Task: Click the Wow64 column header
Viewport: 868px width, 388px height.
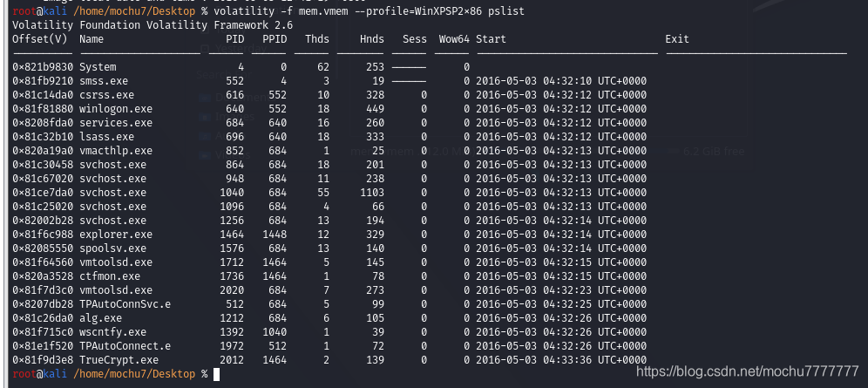Action: [455, 39]
